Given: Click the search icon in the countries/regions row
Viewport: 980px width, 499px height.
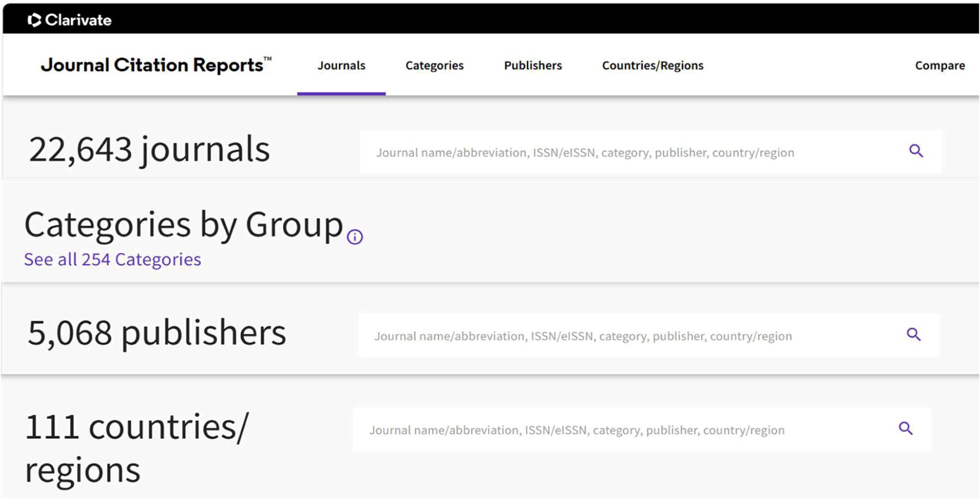Looking at the screenshot, I should pyautogui.click(x=905, y=428).
